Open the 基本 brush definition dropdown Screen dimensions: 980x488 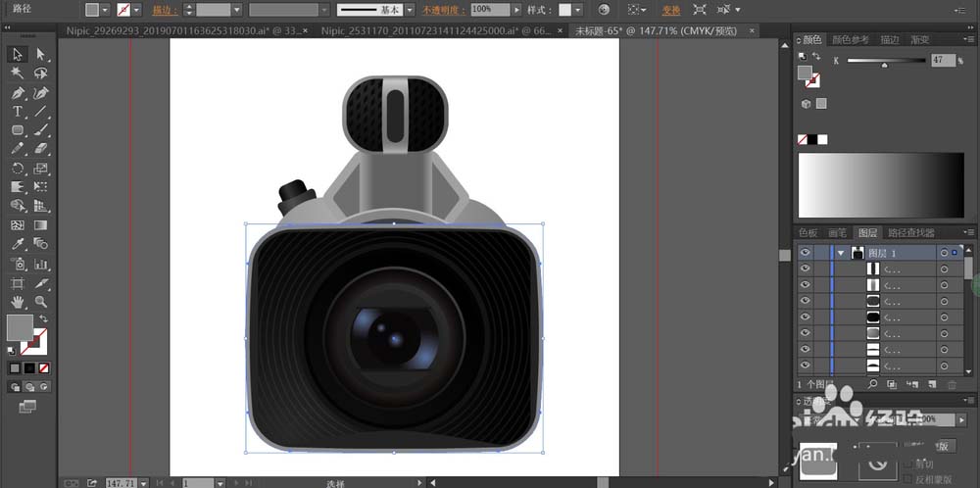click(409, 10)
